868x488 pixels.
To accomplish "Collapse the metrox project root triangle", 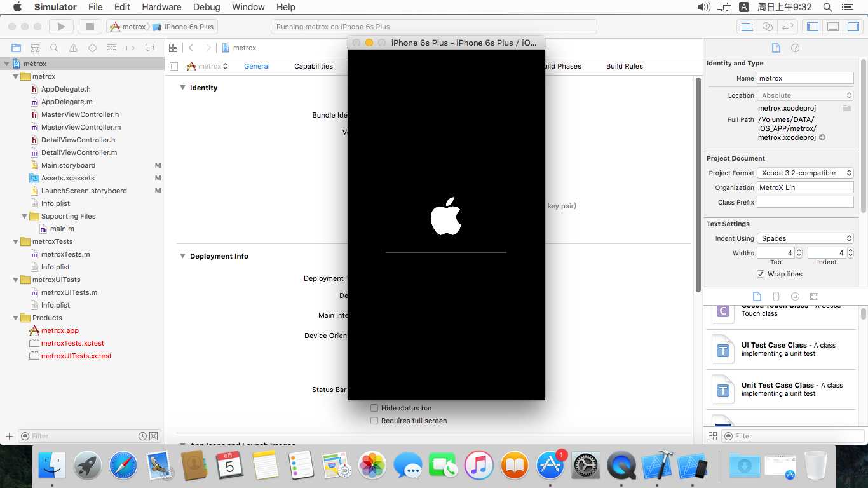I will (7, 64).
